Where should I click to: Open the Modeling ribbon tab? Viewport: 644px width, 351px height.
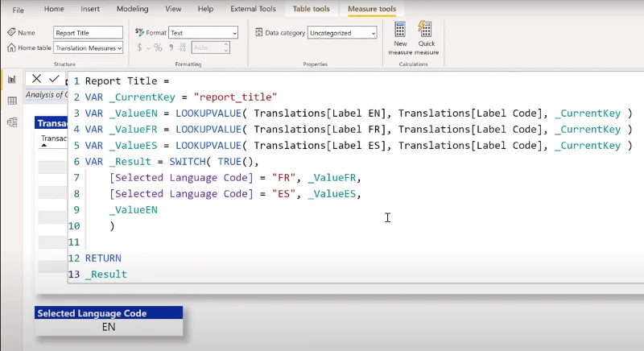132,9
